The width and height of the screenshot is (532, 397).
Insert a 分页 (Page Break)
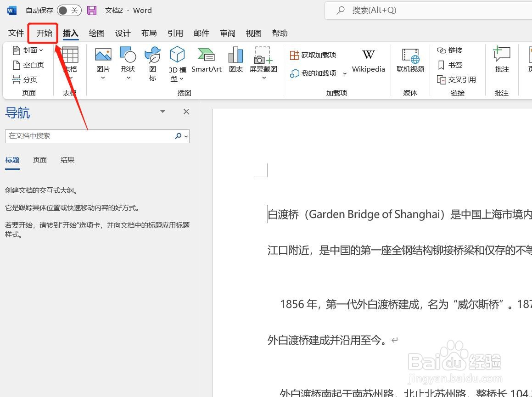coord(25,79)
